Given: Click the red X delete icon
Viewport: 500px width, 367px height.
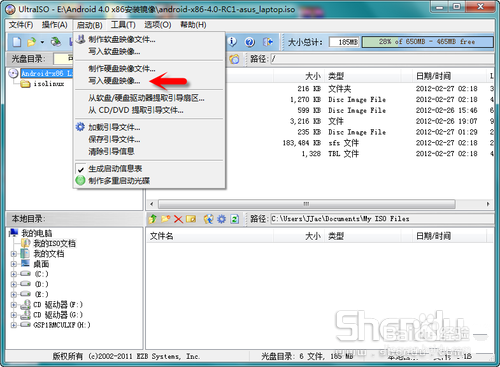Looking at the screenshot, I should coord(178,219).
